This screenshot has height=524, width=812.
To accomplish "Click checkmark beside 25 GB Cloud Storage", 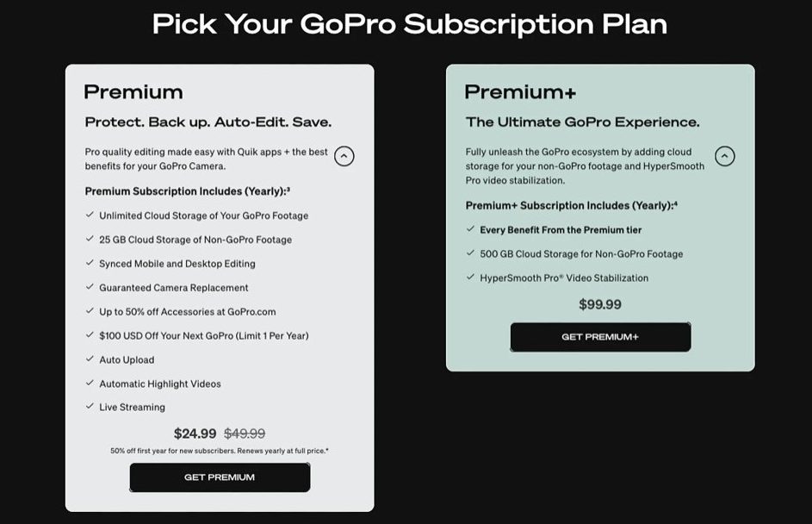I will click(90, 240).
